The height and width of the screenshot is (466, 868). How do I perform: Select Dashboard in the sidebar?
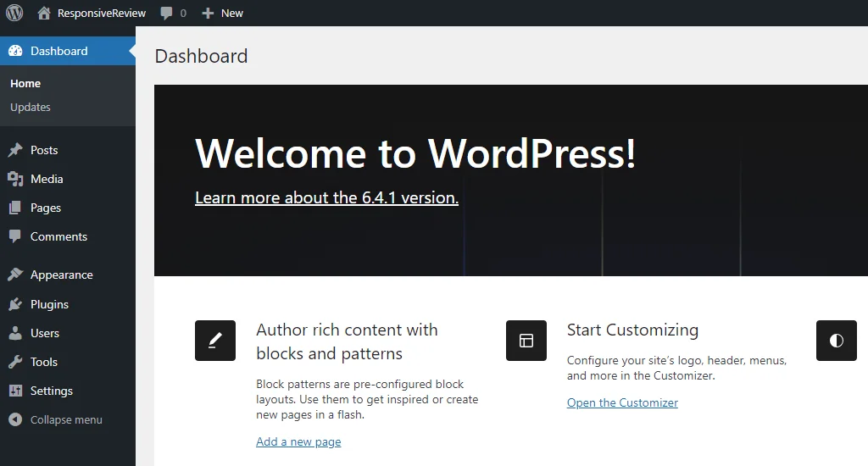tap(59, 51)
